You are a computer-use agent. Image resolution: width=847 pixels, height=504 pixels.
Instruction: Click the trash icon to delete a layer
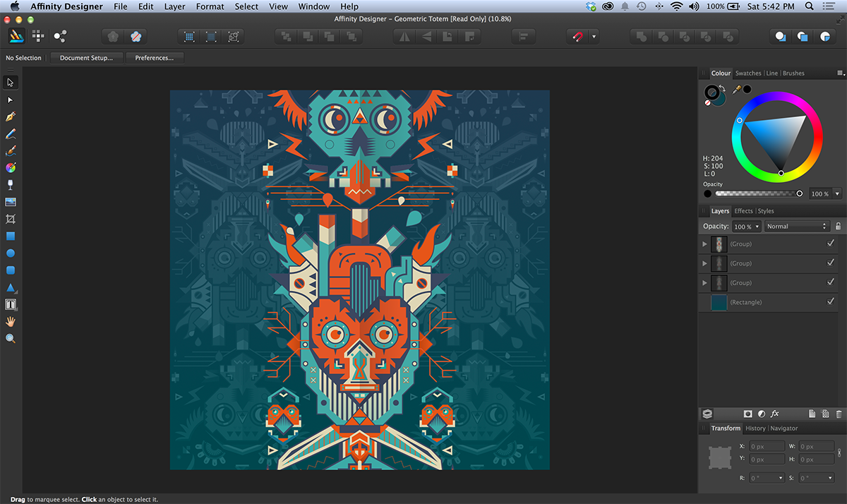coord(839,414)
